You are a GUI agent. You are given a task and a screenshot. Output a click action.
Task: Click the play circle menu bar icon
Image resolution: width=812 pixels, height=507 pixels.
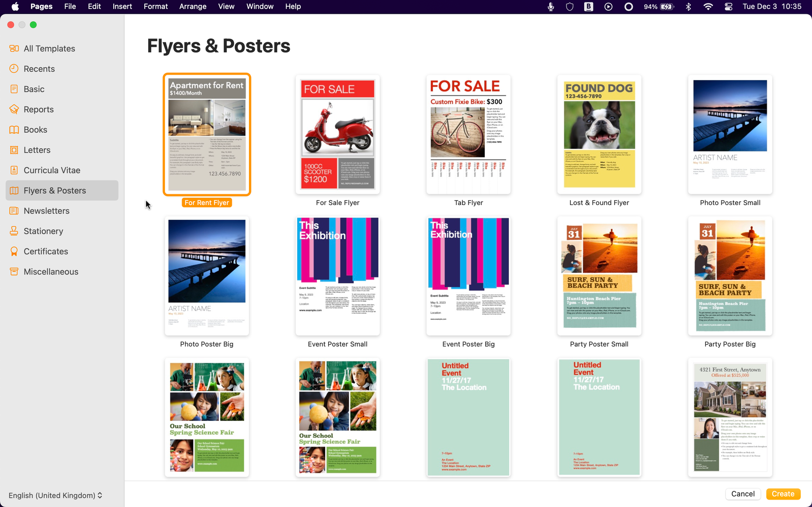pos(608,6)
